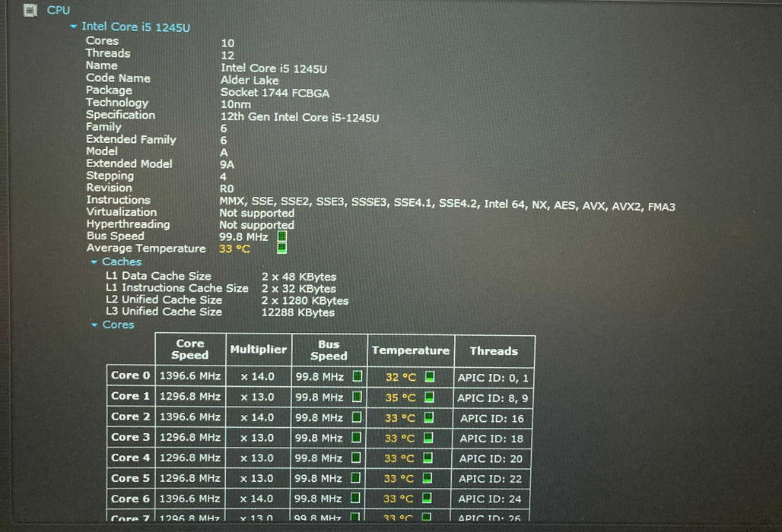
Task: Click Core 2 temperature indicator icon
Action: click(428, 417)
